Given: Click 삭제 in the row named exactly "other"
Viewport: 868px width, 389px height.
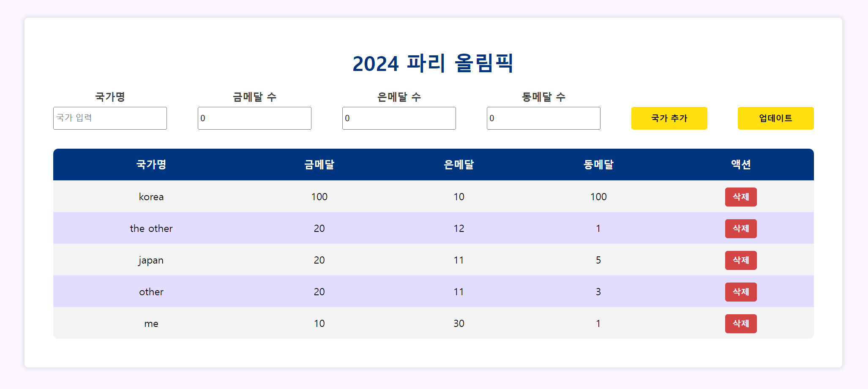Looking at the screenshot, I should [x=741, y=292].
